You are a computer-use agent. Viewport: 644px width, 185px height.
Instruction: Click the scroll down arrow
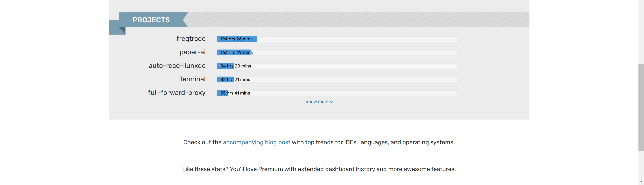[x=641, y=181]
